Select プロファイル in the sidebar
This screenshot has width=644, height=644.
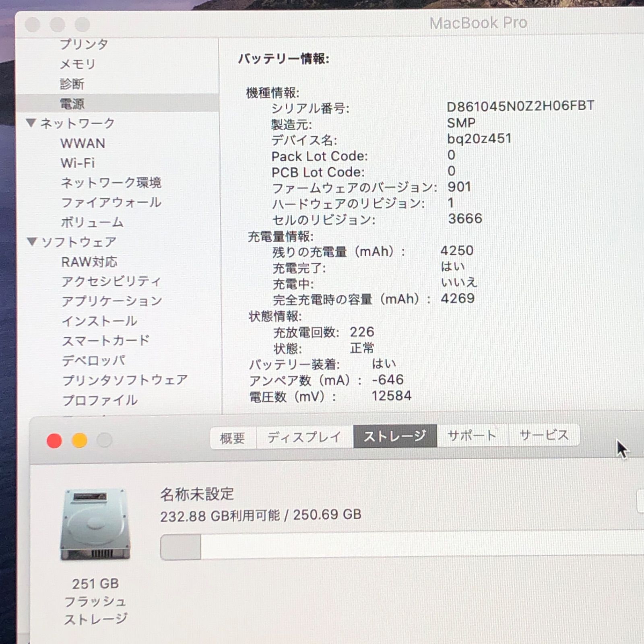point(100,400)
